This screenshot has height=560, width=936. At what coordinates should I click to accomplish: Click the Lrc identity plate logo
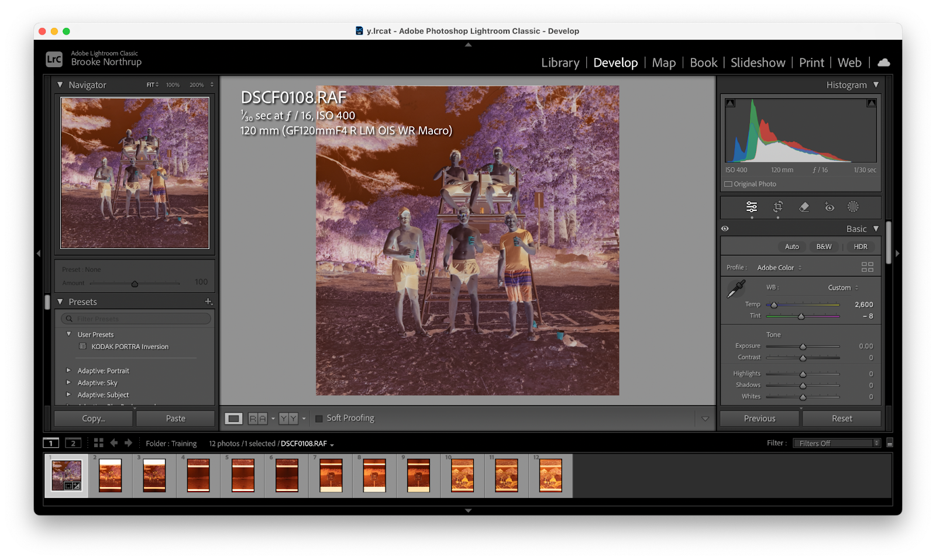[x=54, y=59]
